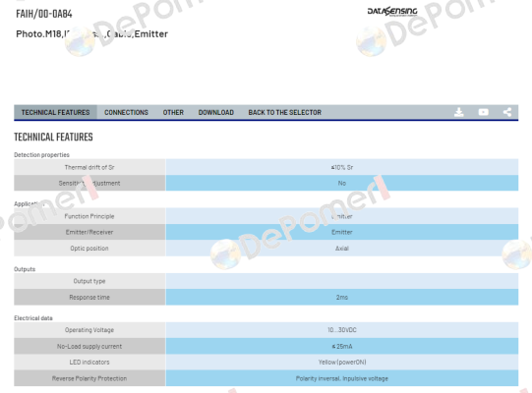The image size is (532, 393).
Task: Select the Thermal drift of Sr row
Action: pyautogui.click(x=266, y=167)
